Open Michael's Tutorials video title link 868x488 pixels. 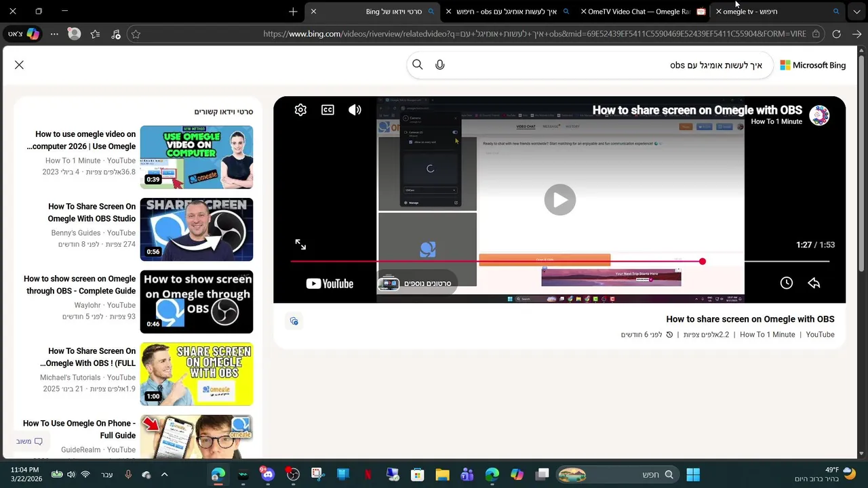(x=87, y=357)
